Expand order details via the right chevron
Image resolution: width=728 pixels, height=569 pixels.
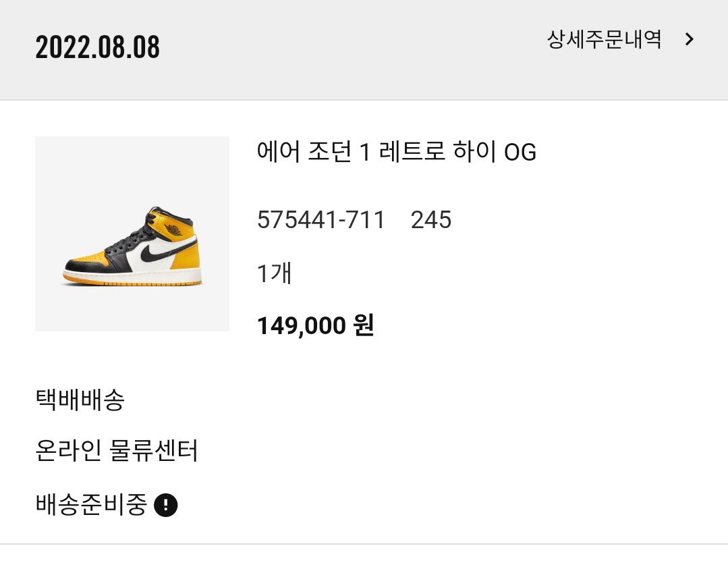[690, 39]
